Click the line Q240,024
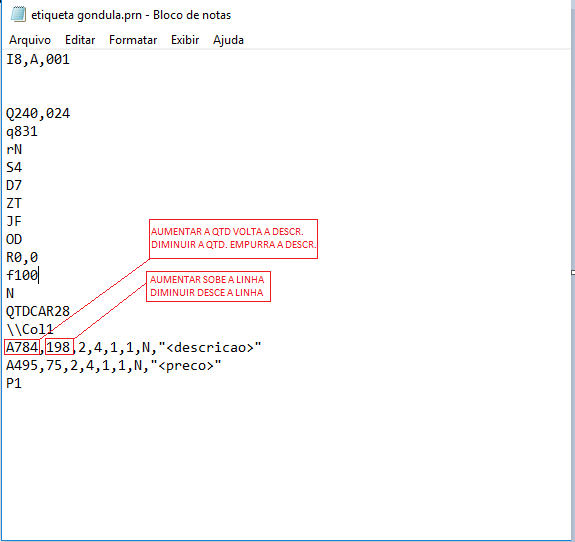Screen dimensions: 575x542 [38, 113]
